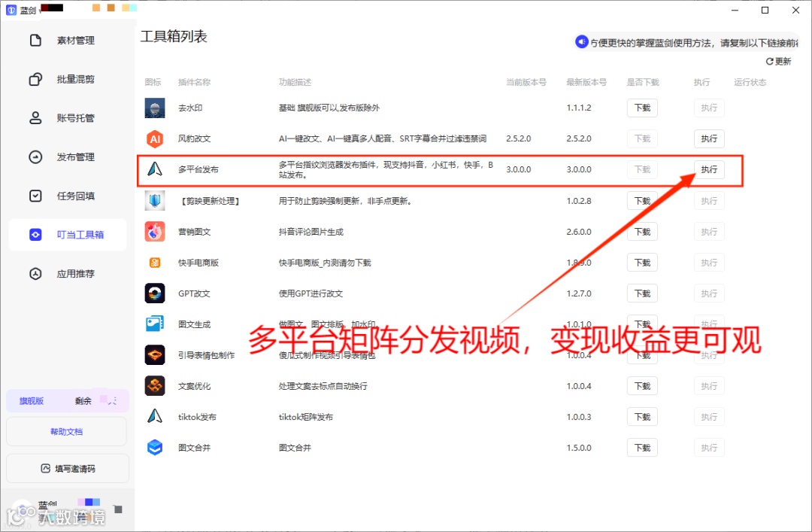This screenshot has width=812, height=532.
Task: Click 插件名称 column header
Action: tap(194, 82)
